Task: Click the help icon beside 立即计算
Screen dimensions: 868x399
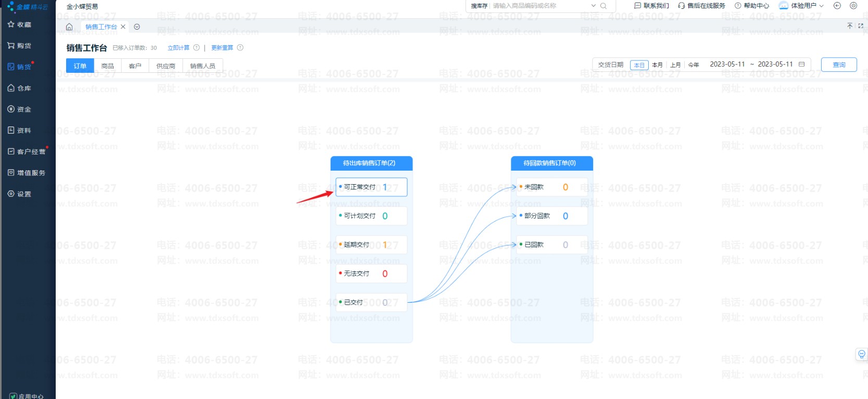Action: pyautogui.click(x=196, y=47)
